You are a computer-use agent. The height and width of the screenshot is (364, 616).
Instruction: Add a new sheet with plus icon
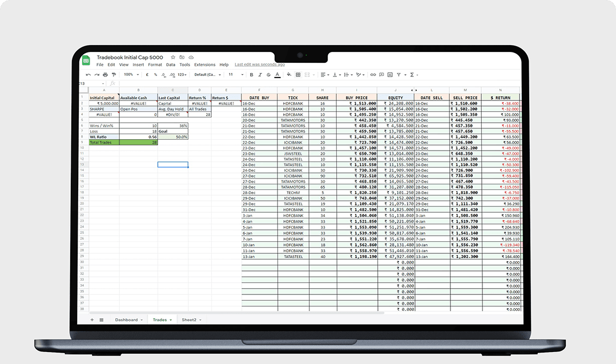point(91,320)
